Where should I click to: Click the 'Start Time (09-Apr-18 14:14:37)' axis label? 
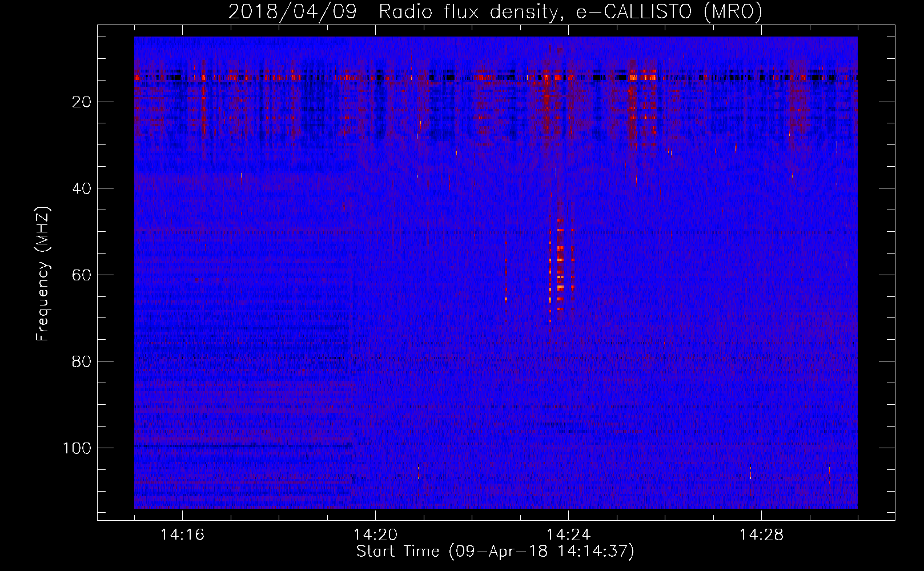pos(495,552)
